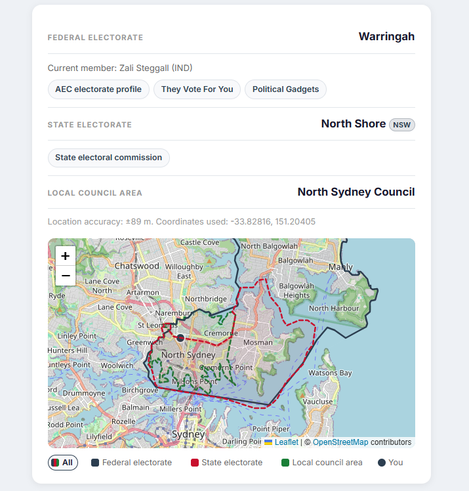Click the Manly label on the map
Viewport: 469px width, 491px height.
pos(340,267)
